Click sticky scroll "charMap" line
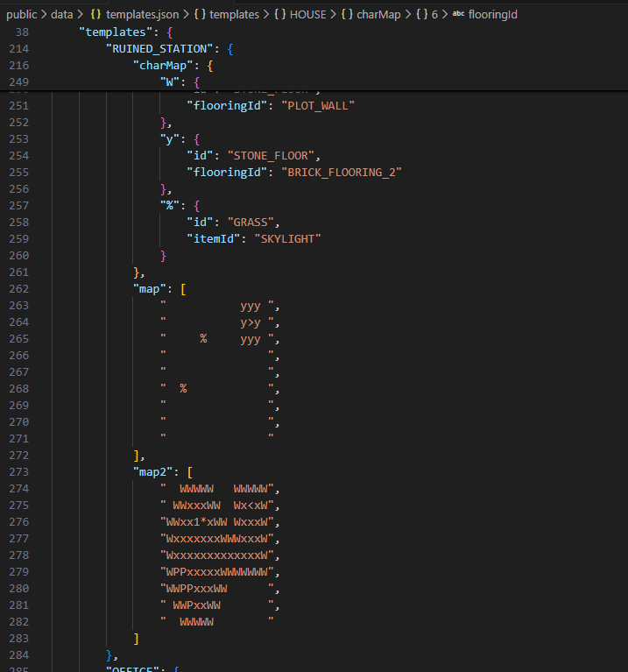Screen dimensions: 628x672 pos(164,65)
